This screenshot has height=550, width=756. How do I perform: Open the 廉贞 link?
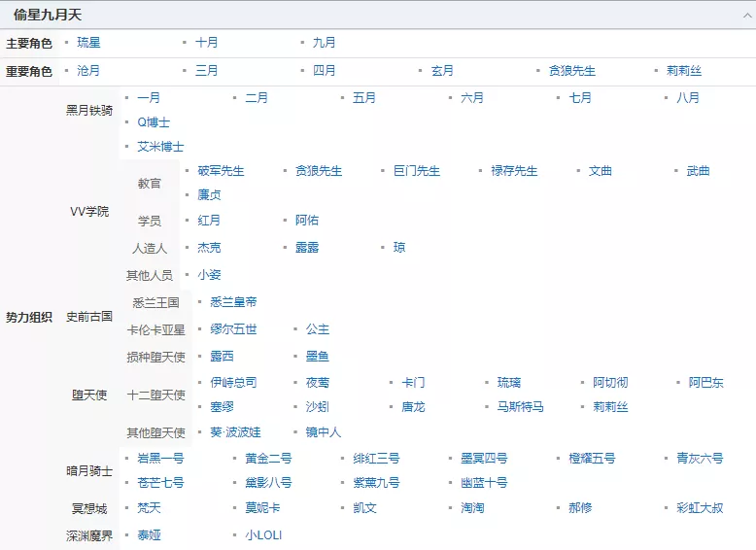[209, 194]
